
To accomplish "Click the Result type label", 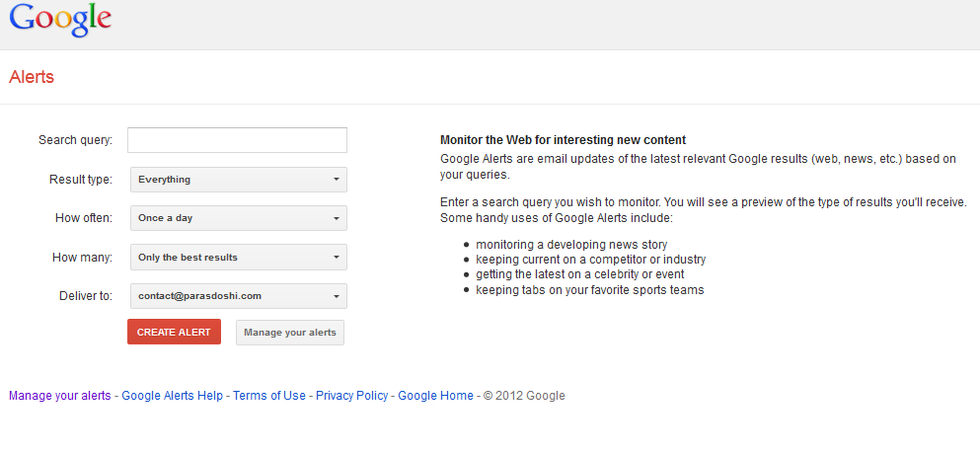I will click(81, 180).
